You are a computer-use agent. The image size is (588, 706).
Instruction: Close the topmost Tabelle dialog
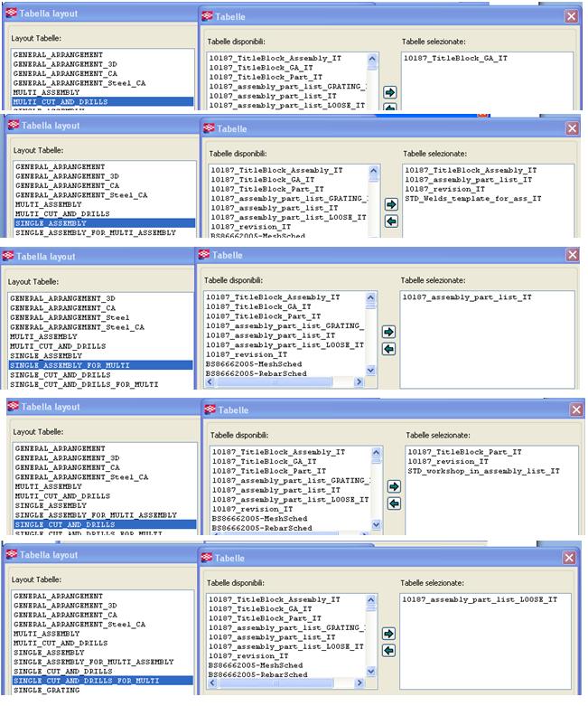tap(571, 16)
